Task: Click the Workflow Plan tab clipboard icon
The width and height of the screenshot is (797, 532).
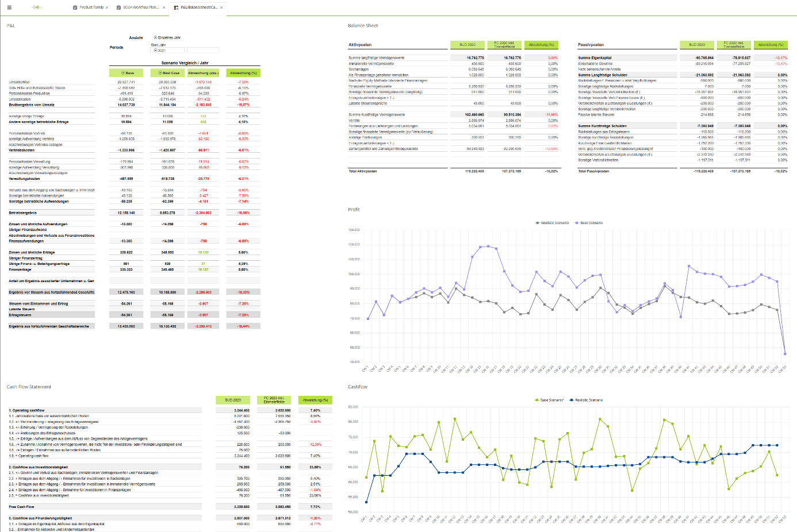Action: coord(119,7)
